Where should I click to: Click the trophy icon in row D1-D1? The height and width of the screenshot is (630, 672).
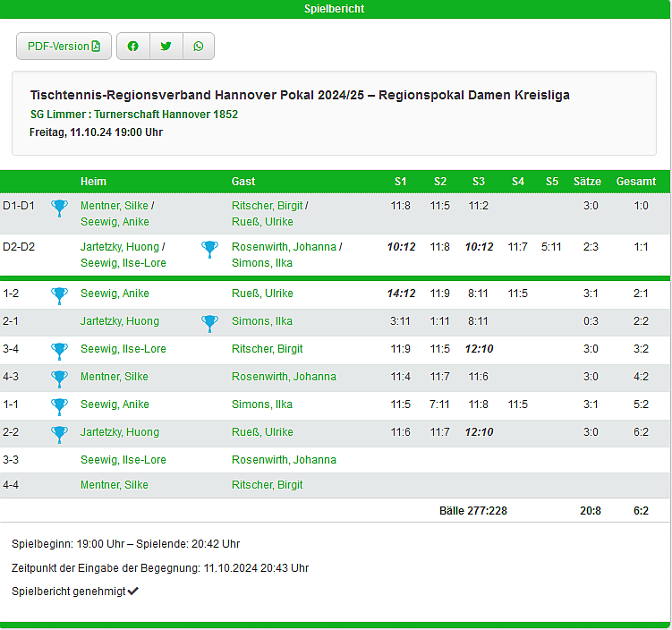(x=59, y=209)
